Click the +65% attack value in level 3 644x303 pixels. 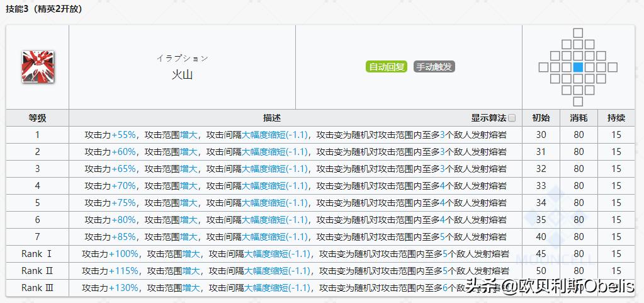point(123,169)
